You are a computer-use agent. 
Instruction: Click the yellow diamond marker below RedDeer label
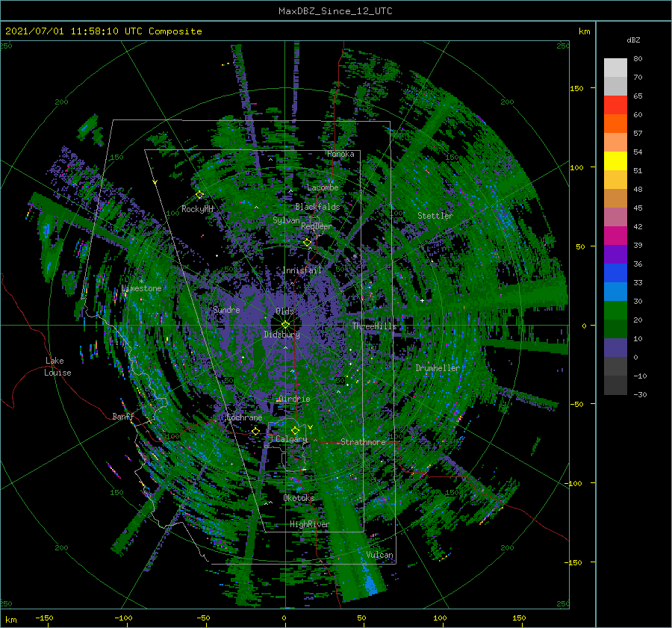[x=307, y=243]
